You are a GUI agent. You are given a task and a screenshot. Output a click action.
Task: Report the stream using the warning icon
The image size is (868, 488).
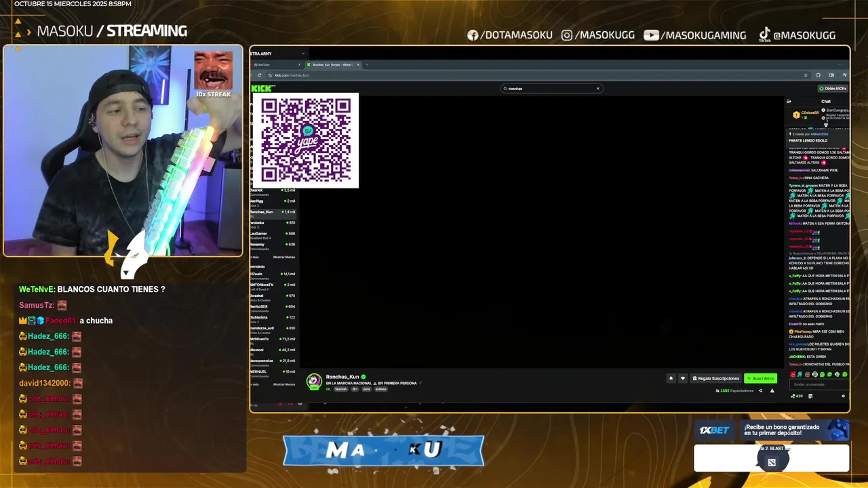[x=772, y=390]
